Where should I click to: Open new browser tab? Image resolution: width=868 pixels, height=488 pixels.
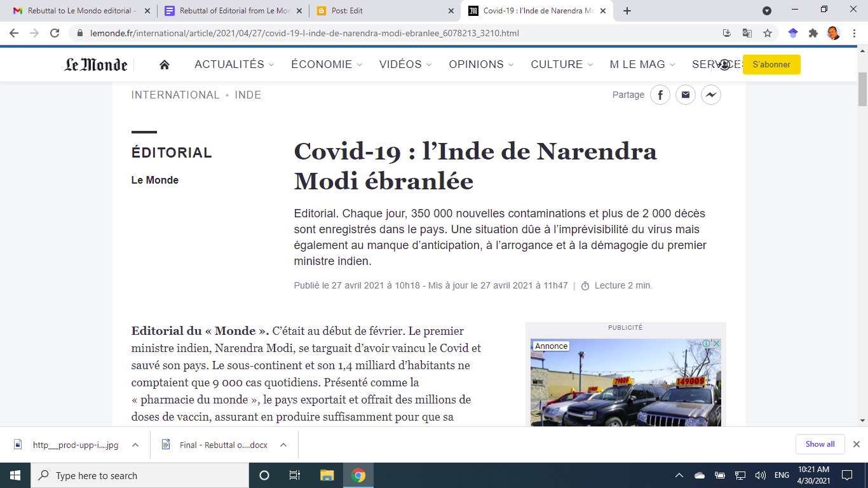(x=627, y=11)
